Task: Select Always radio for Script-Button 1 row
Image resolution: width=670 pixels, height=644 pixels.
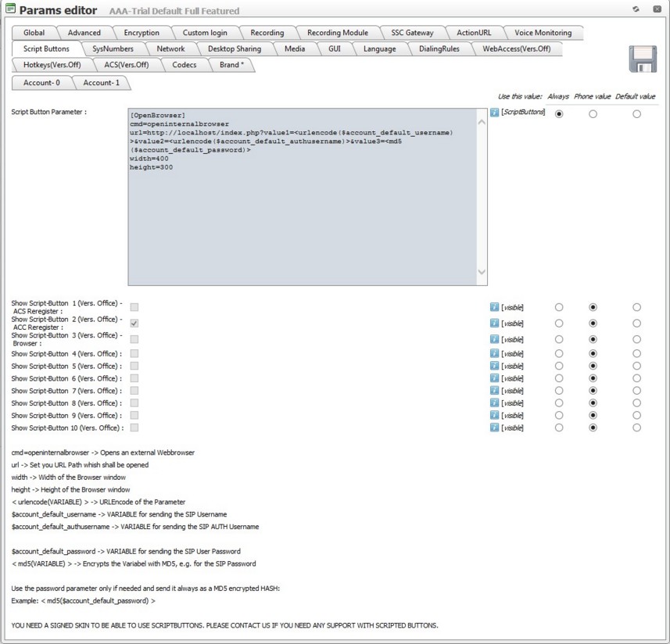Action: (558, 307)
